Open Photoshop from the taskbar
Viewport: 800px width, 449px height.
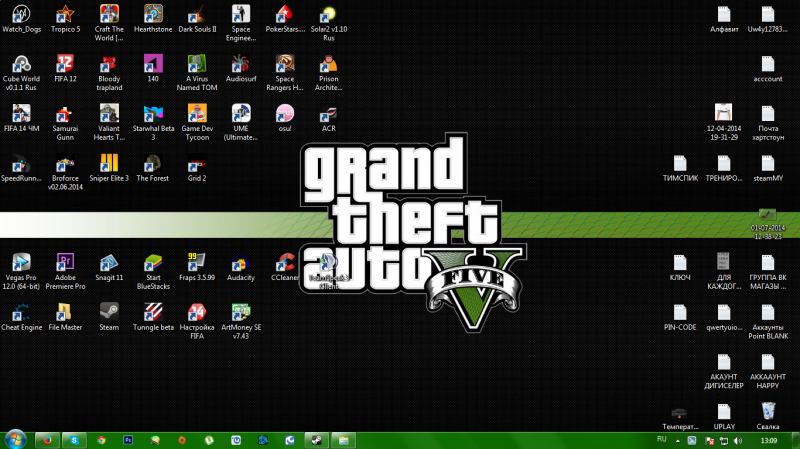click(x=128, y=440)
